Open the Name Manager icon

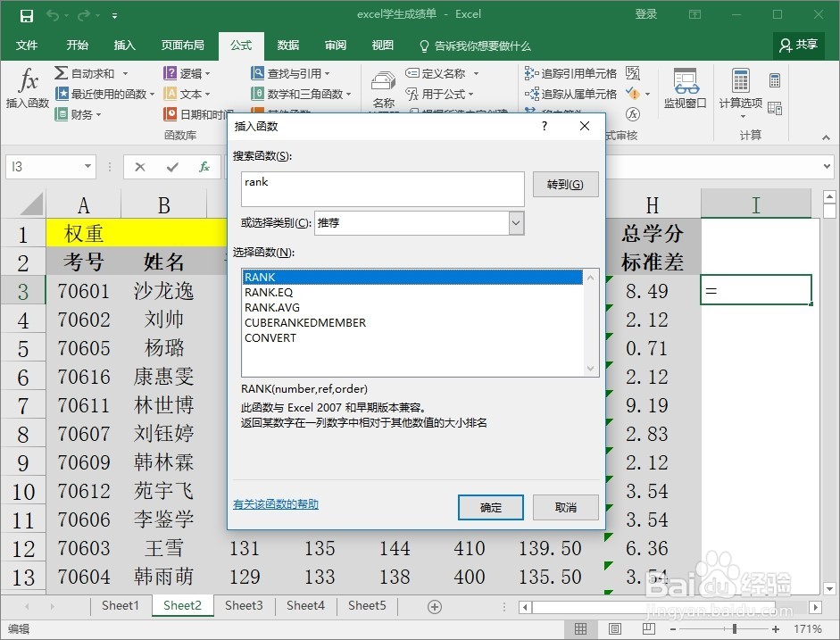tap(383, 81)
